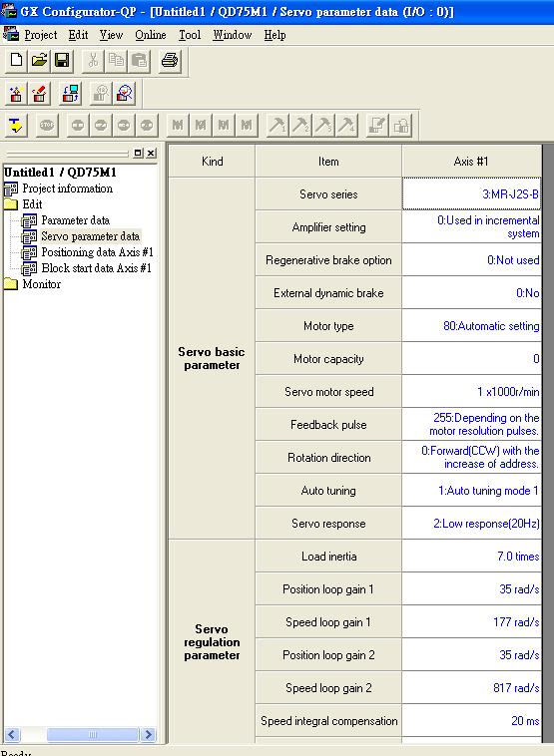Open the Help menu

point(275,35)
